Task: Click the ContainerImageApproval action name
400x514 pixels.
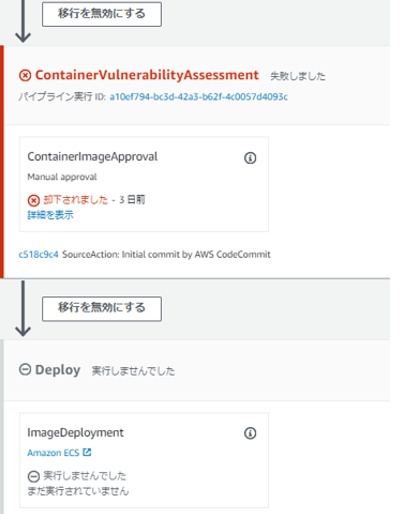Action: click(92, 157)
